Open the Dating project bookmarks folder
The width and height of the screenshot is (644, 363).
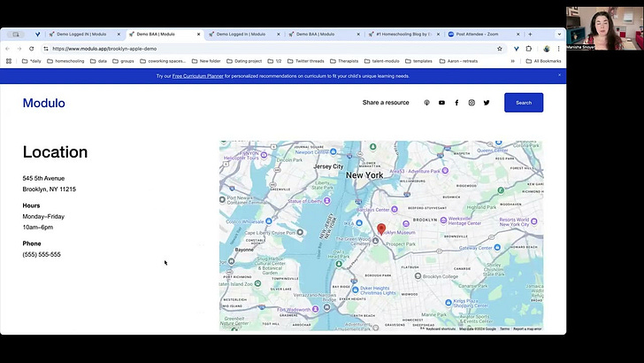tap(244, 61)
